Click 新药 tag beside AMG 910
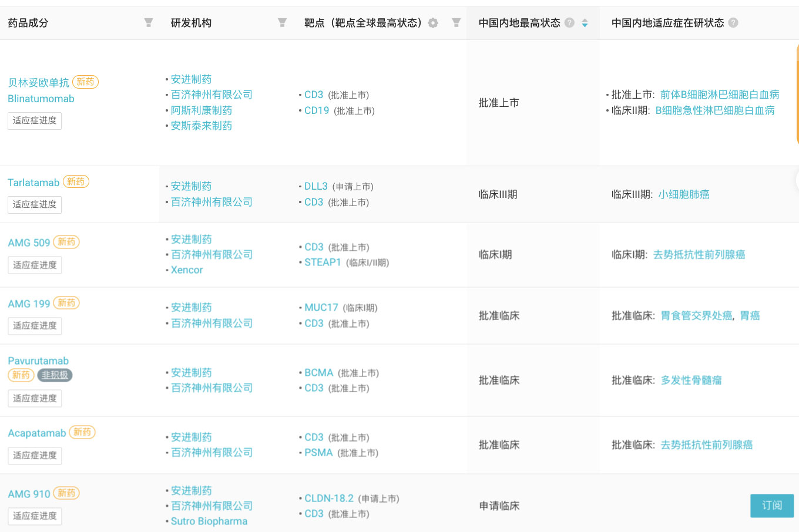The height and width of the screenshot is (532, 799). click(x=66, y=493)
